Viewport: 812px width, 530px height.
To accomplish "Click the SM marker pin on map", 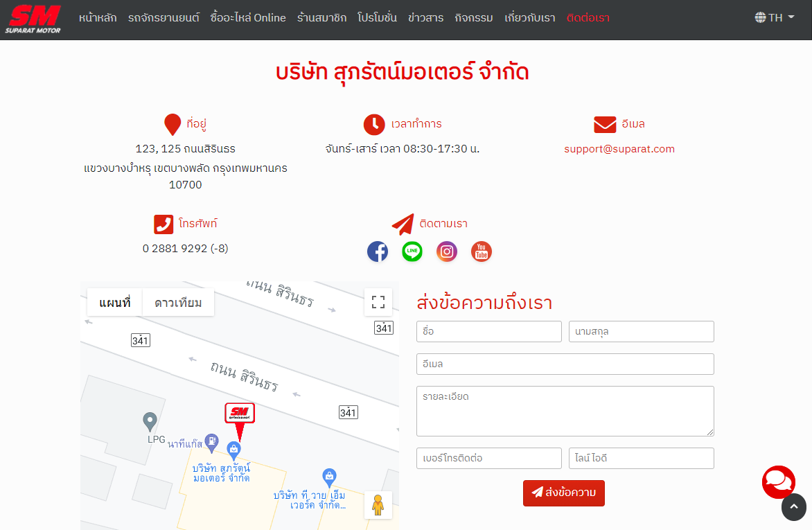I will 240,414.
